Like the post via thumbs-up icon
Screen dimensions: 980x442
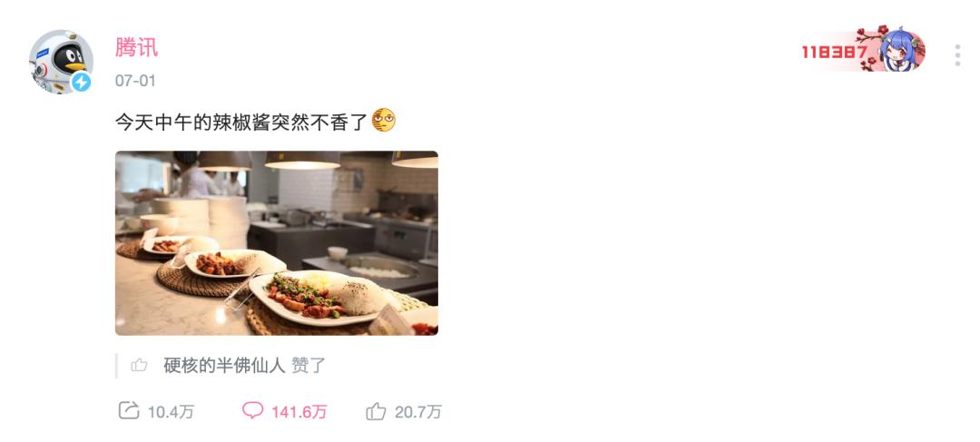(x=376, y=411)
